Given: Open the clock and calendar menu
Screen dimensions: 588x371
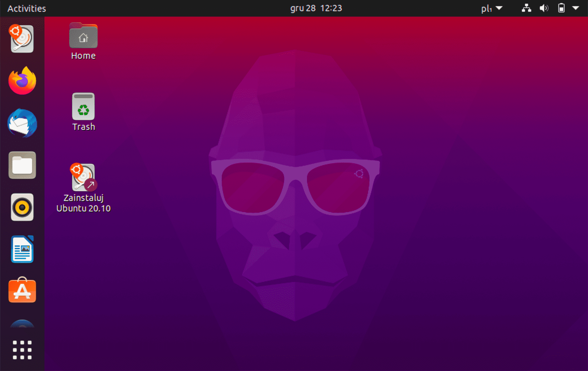Looking at the screenshot, I should pos(316,8).
